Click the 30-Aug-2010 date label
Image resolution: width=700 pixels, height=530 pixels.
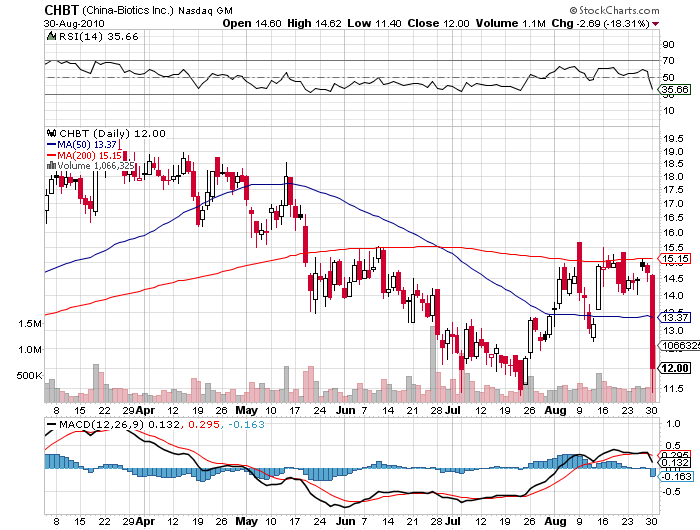click(74, 24)
